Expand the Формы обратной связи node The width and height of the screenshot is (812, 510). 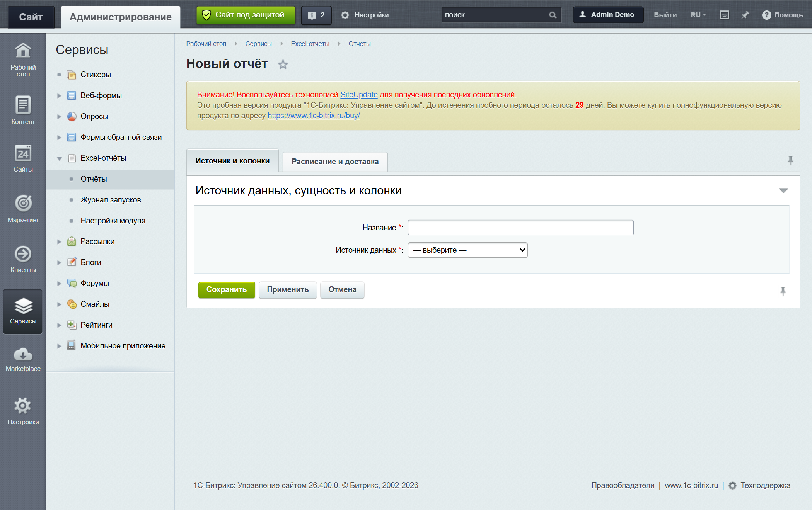pyautogui.click(x=59, y=137)
